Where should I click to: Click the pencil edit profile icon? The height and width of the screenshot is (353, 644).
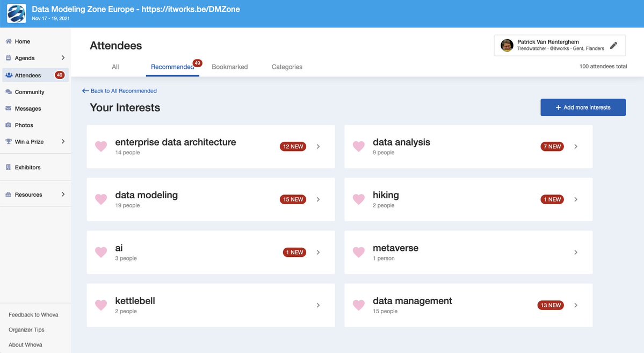pyautogui.click(x=613, y=45)
